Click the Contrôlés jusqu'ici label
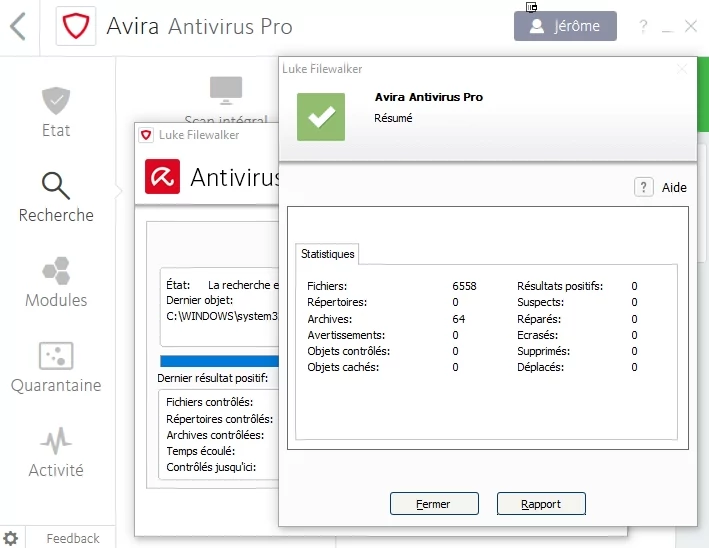Viewport: 709px width, 548px height. pyautogui.click(x=211, y=467)
